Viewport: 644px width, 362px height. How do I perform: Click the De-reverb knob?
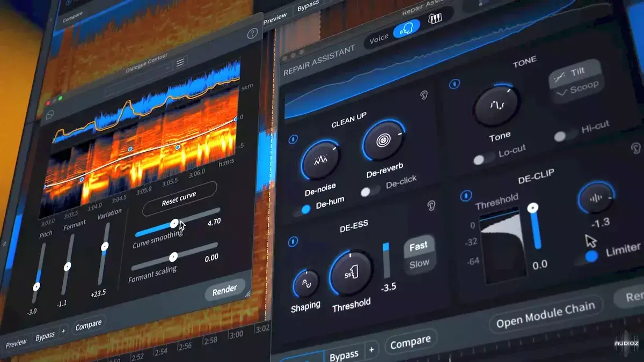click(383, 140)
